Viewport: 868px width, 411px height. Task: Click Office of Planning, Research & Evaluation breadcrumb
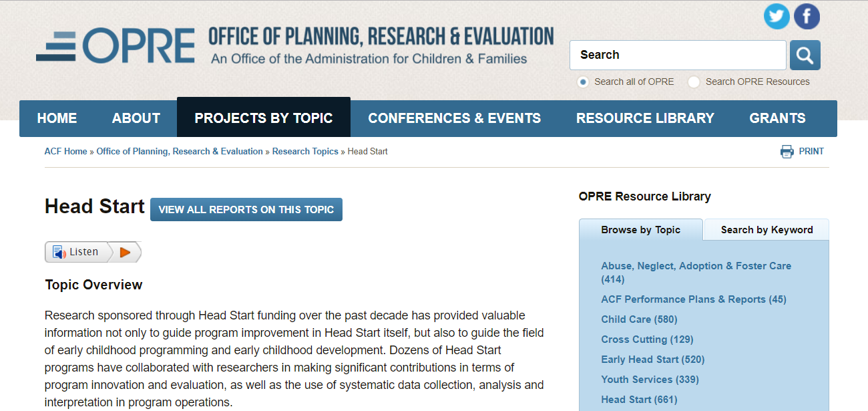tap(180, 152)
